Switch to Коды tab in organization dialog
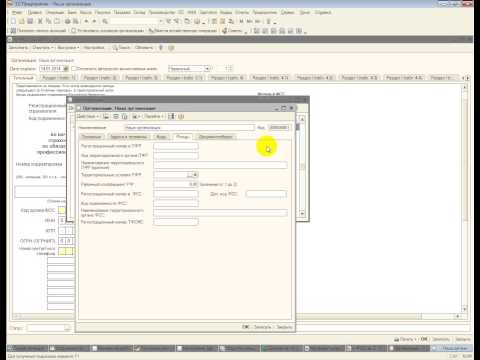The image size is (480, 360). pyautogui.click(x=161, y=137)
